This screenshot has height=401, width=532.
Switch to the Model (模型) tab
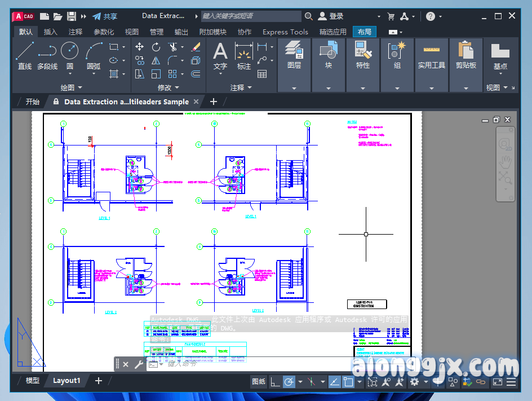tap(33, 381)
